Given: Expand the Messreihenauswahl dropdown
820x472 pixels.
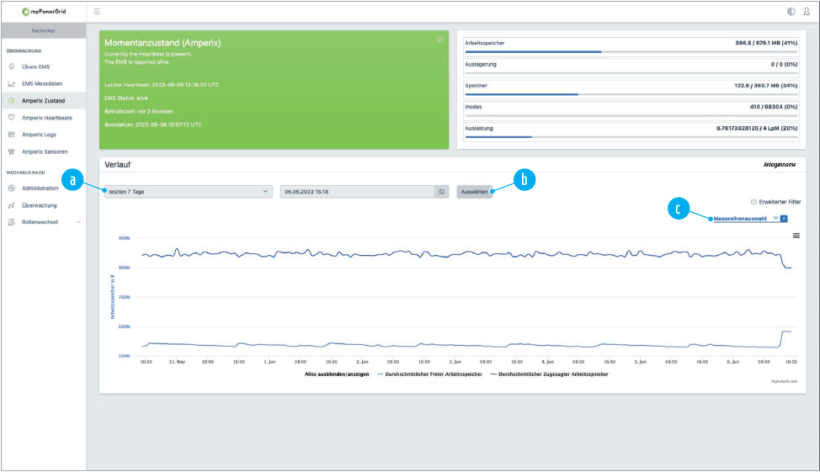Looking at the screenshot, I should coord(744,217).
